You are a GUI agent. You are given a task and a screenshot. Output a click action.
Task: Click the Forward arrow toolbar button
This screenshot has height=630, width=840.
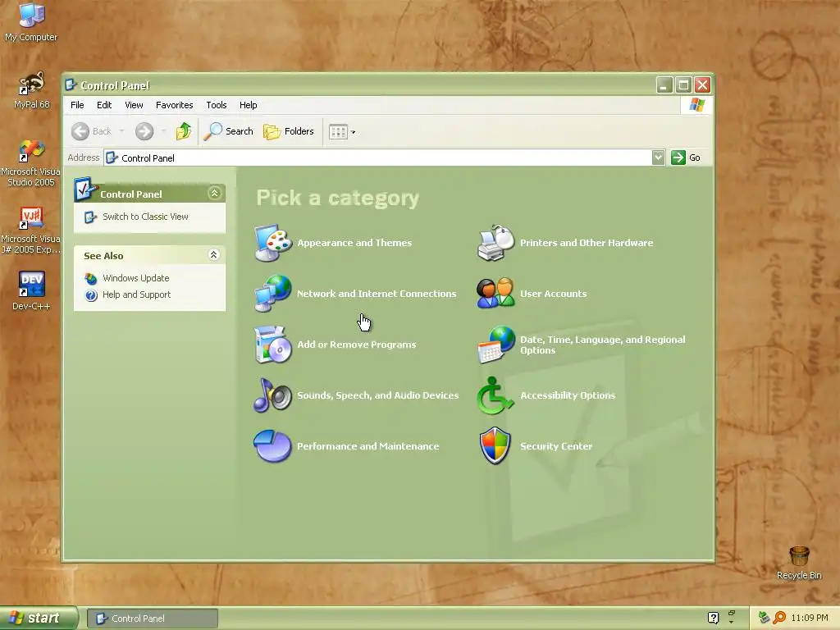pos(144,131)
